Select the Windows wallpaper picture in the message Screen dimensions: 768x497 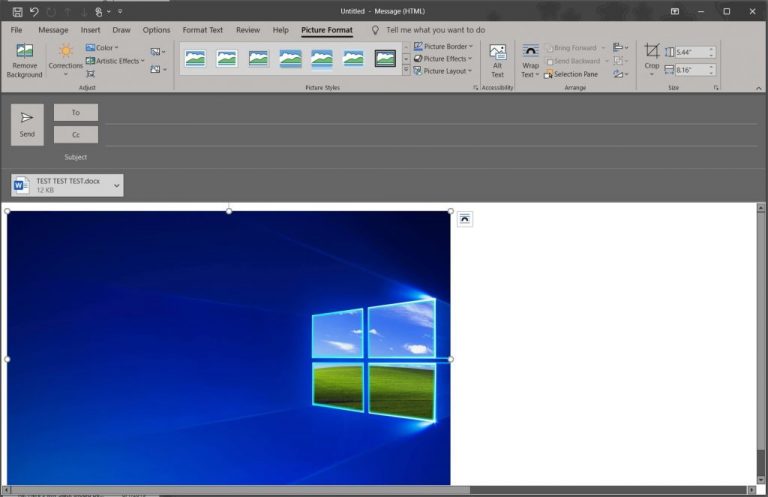pos(229,348)
